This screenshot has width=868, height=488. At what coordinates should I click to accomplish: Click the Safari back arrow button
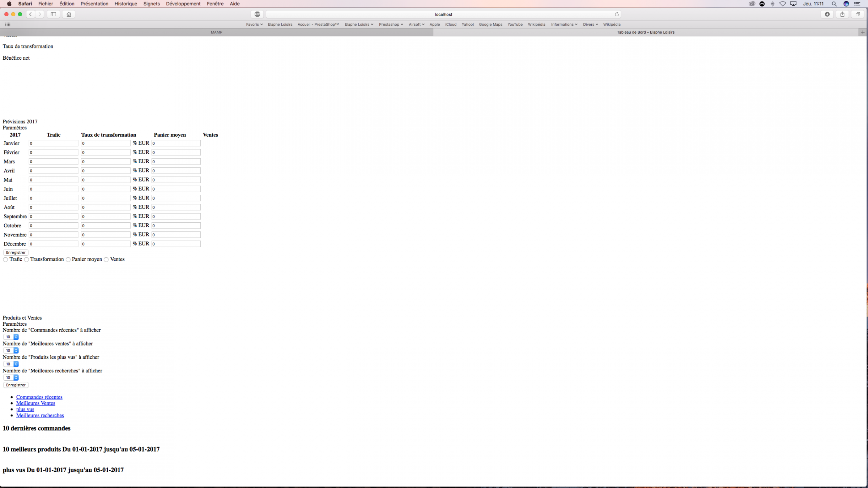(x=31, y=14)
